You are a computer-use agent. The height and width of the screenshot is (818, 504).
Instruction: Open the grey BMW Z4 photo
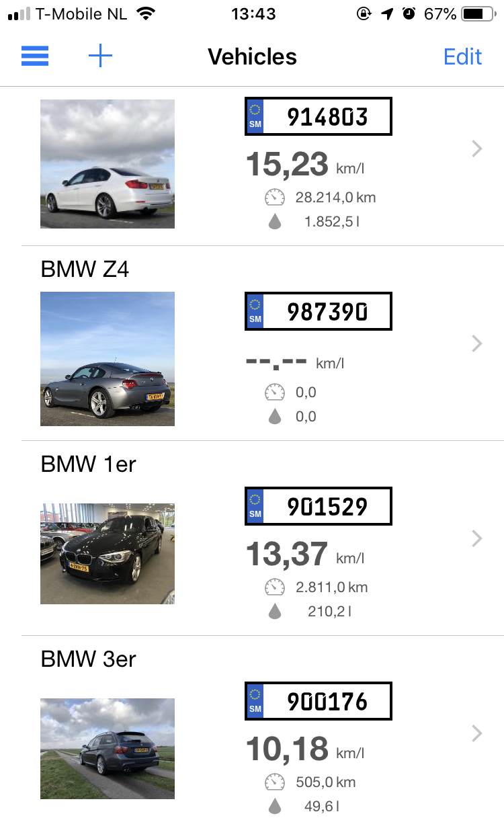click(x=108, y=359)
